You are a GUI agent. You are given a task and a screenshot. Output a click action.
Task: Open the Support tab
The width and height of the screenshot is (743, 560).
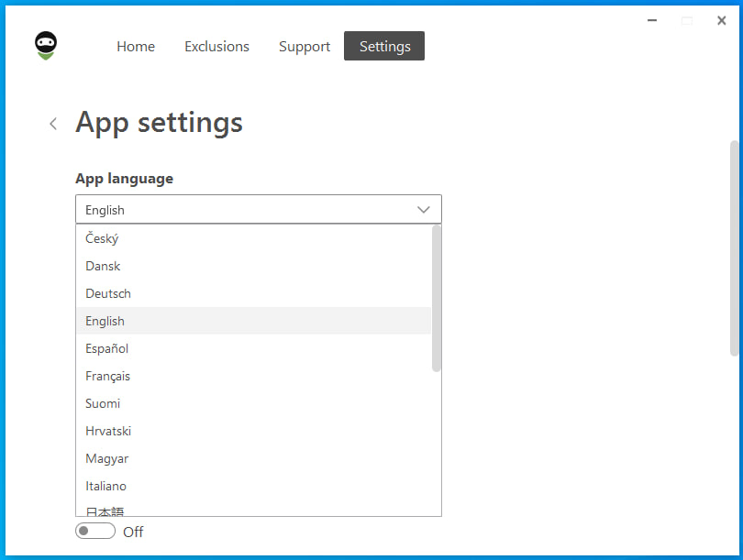point(305,46)
